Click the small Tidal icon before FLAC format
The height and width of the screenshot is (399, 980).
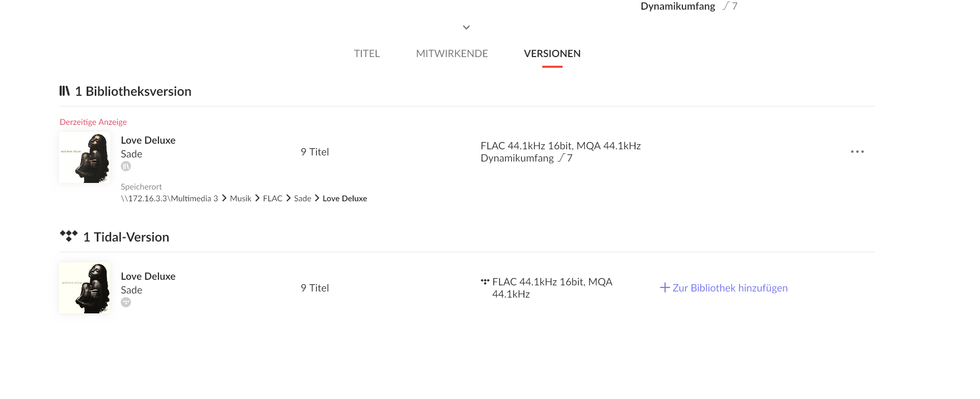point(485,282)
